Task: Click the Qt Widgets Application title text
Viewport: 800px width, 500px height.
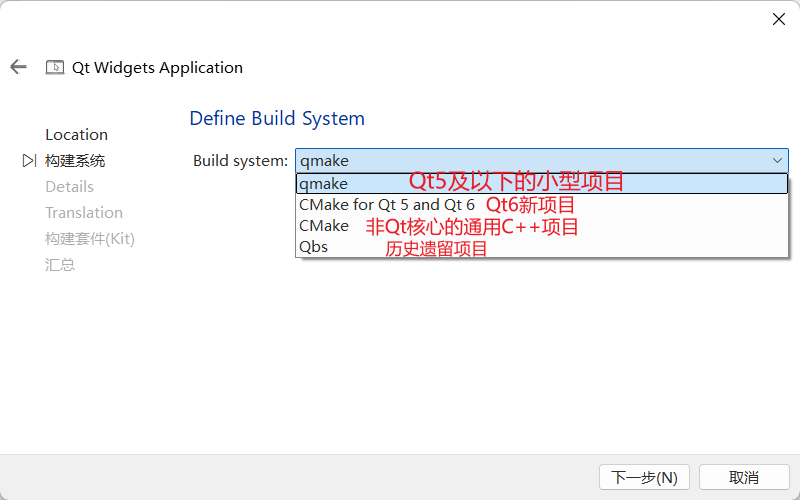Action: tap(157, 67)
